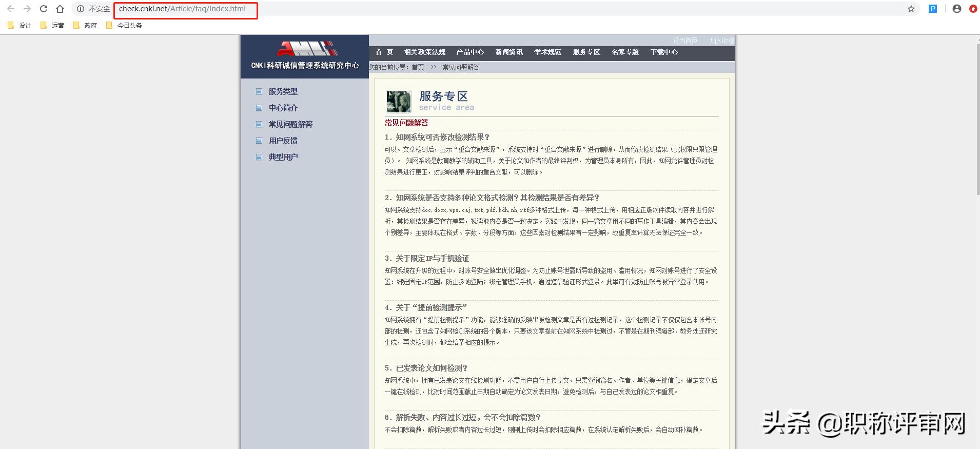980x449 pixels.
Task: Click 常见问题解答 in breadcrumb path
Action: 461,67
